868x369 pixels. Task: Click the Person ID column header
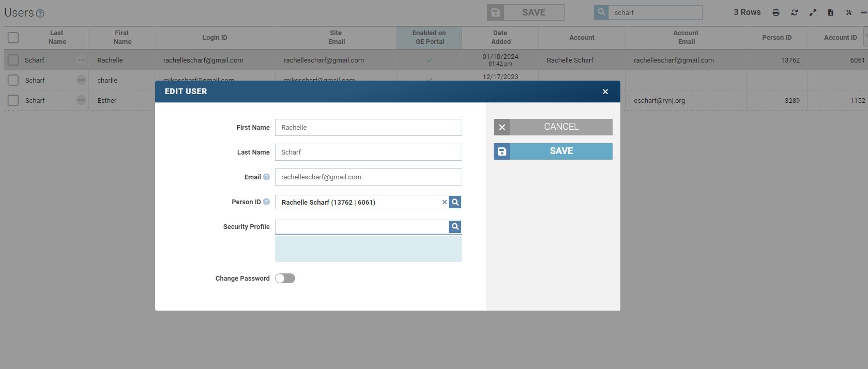[777, 37]
